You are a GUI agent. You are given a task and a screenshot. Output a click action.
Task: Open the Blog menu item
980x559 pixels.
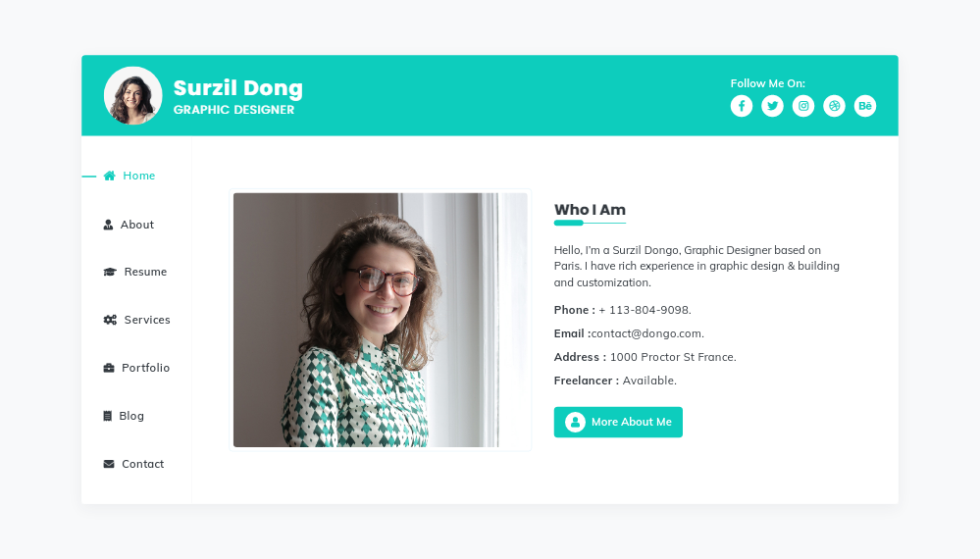coord(131,416)
